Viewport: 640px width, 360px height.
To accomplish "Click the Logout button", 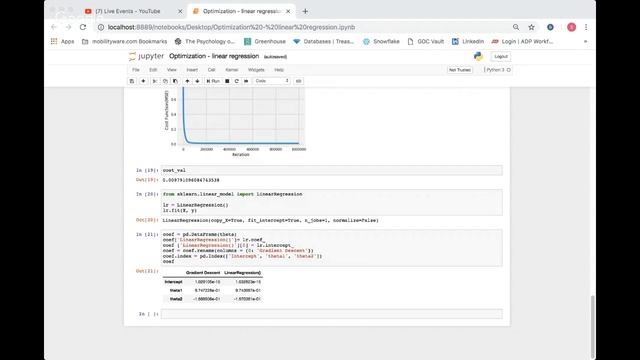I will (501, 56).
